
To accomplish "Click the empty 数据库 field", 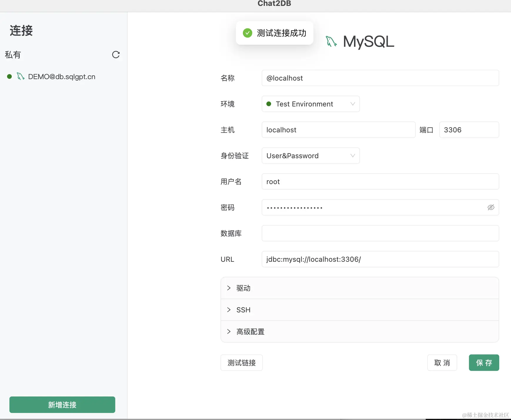I will coord(380,233).
